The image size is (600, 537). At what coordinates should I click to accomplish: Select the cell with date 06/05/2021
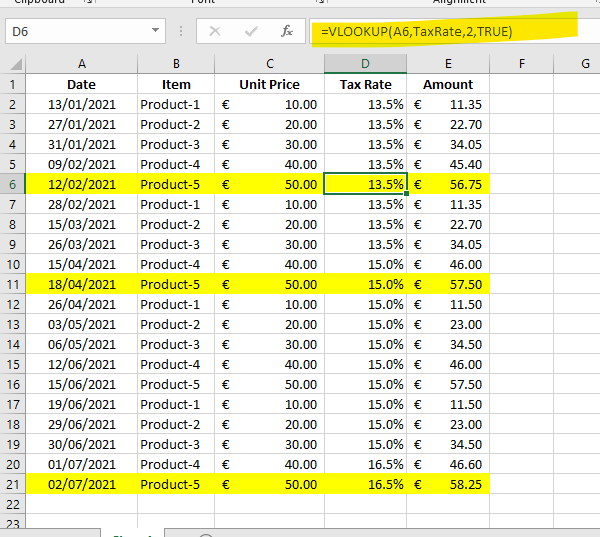82,344
